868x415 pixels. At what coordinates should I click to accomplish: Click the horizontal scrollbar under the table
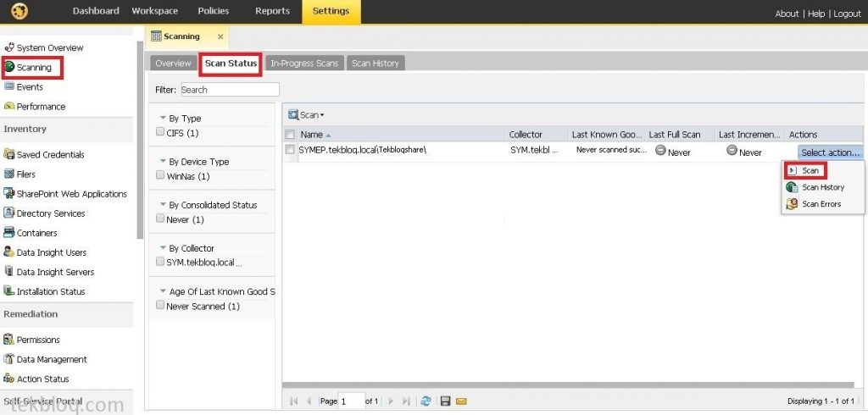pyautogui.click(x=569, y=385)
